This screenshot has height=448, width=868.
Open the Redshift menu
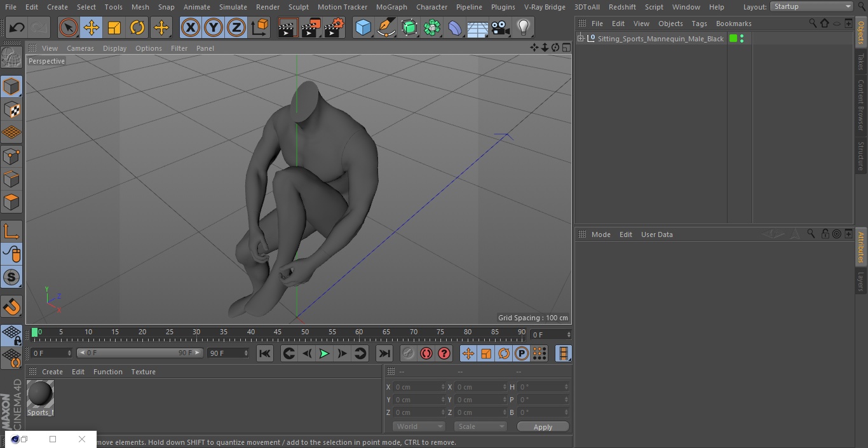point(622,7)
